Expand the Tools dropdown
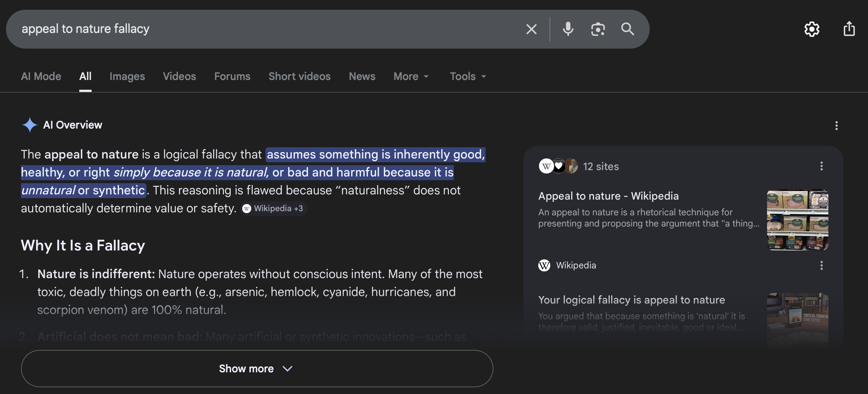The image size is (868, 394). [468, 76]
